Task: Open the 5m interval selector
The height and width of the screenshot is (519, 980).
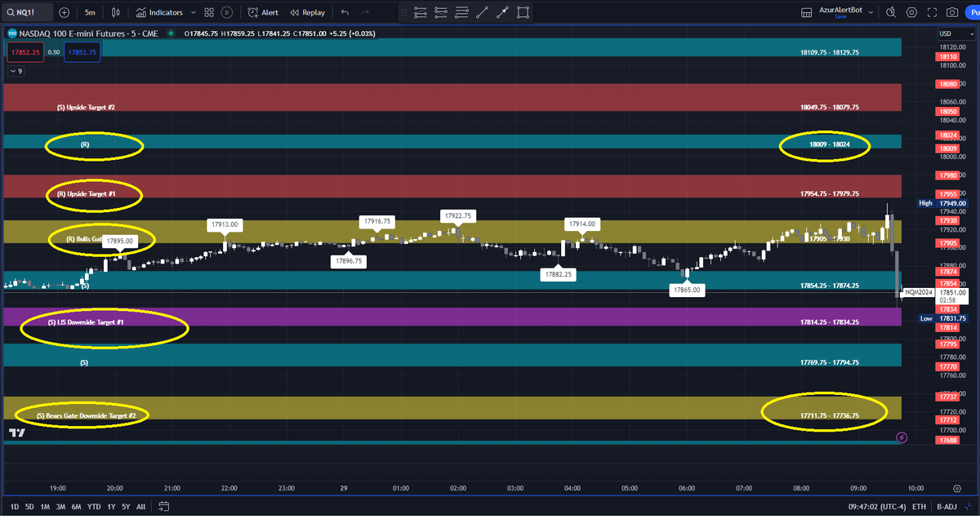Action: click(90, 12)
